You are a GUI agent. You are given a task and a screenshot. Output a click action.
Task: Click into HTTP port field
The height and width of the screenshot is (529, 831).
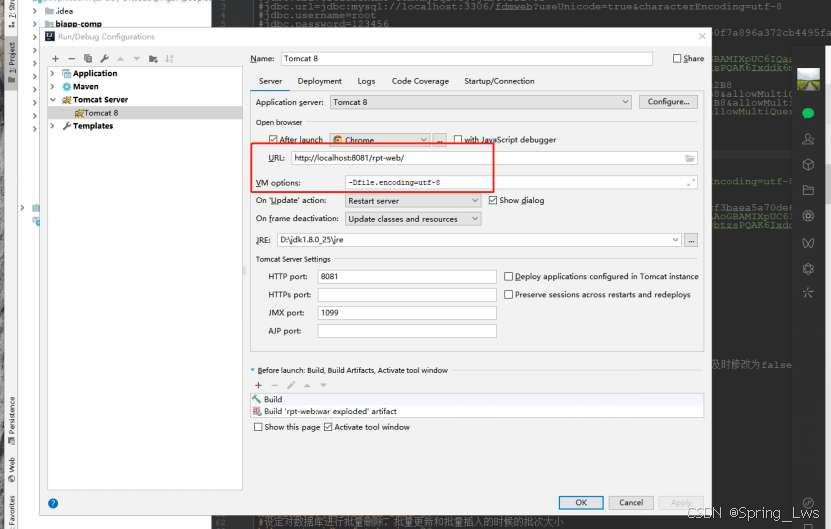pos(407,277)
